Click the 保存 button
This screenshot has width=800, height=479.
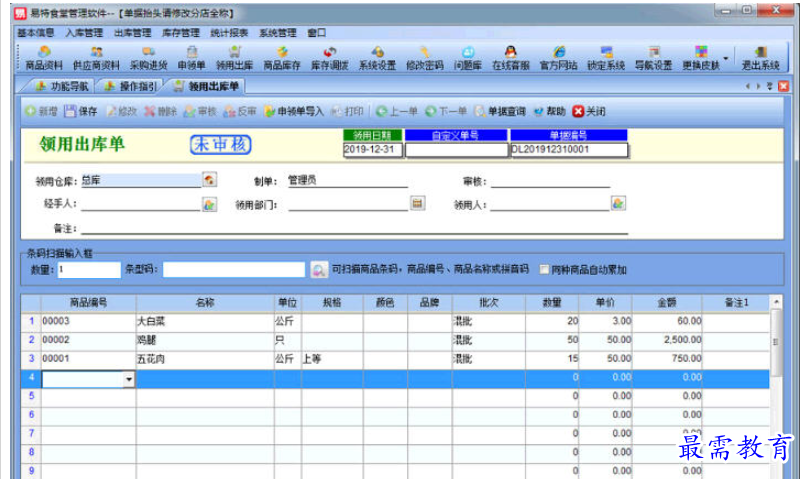pyautogui.click(x=81, y=111)
